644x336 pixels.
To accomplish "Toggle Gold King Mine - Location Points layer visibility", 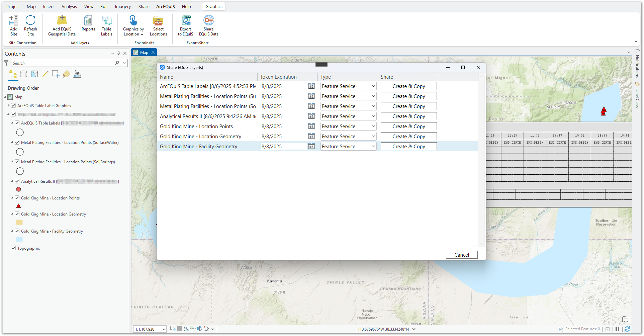I will 17,198.
